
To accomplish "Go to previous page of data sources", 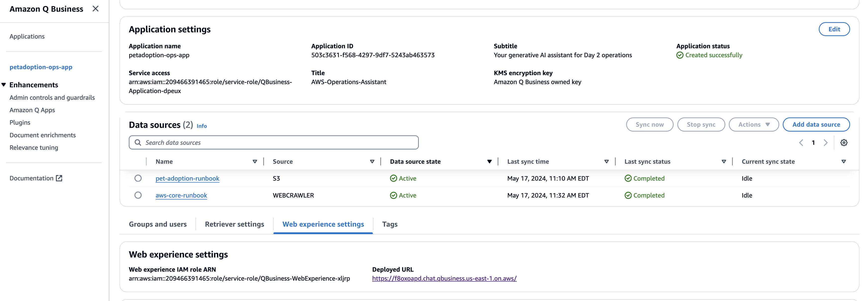I will (x=801, y=143).
